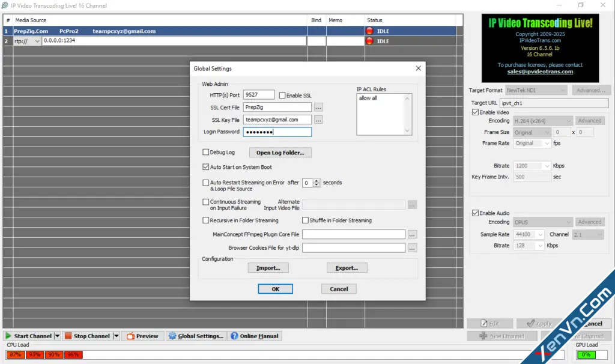The width and height of the screenshot is (615, 364).
Task: Open the Start Channel dropdown arrow
Action: tap(57, 336)
